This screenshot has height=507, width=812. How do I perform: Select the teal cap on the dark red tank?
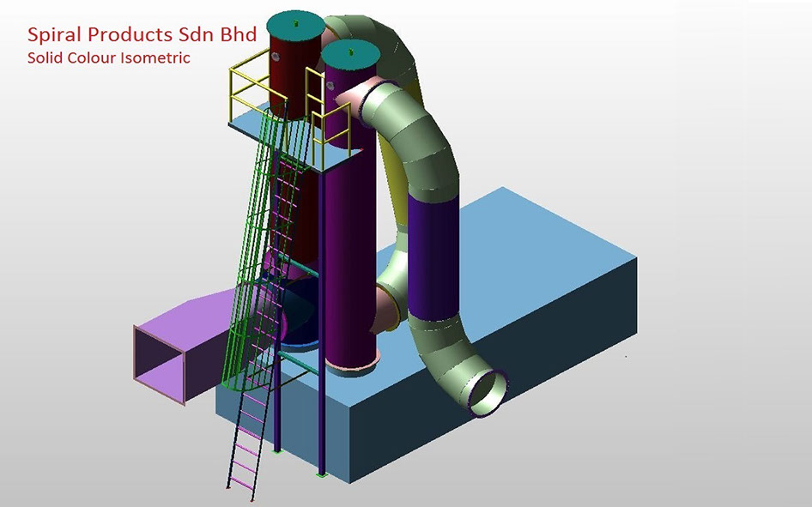point(294,23)
